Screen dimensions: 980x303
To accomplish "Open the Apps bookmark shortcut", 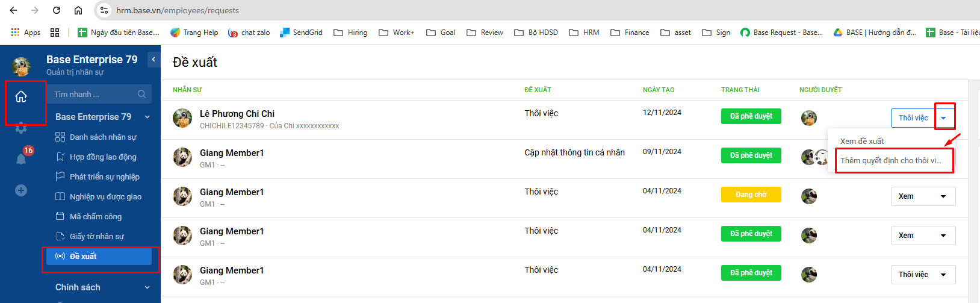I will pyautogui.click(x=25, y=33).
